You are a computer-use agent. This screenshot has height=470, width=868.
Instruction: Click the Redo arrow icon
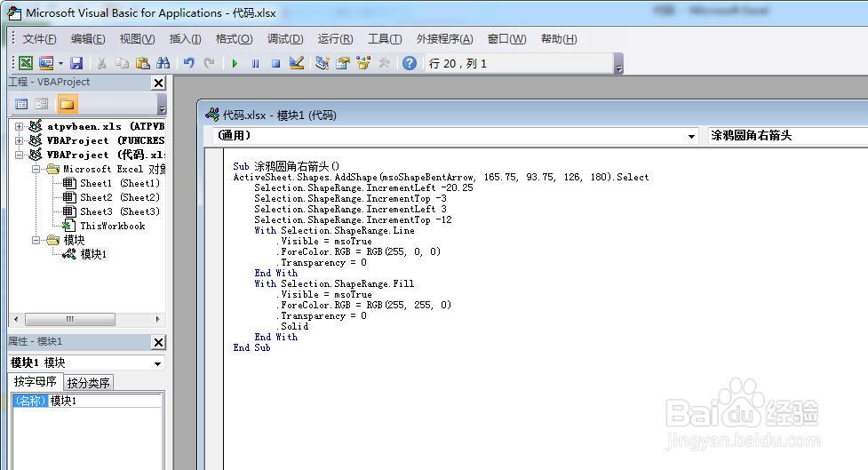(210, 63)
